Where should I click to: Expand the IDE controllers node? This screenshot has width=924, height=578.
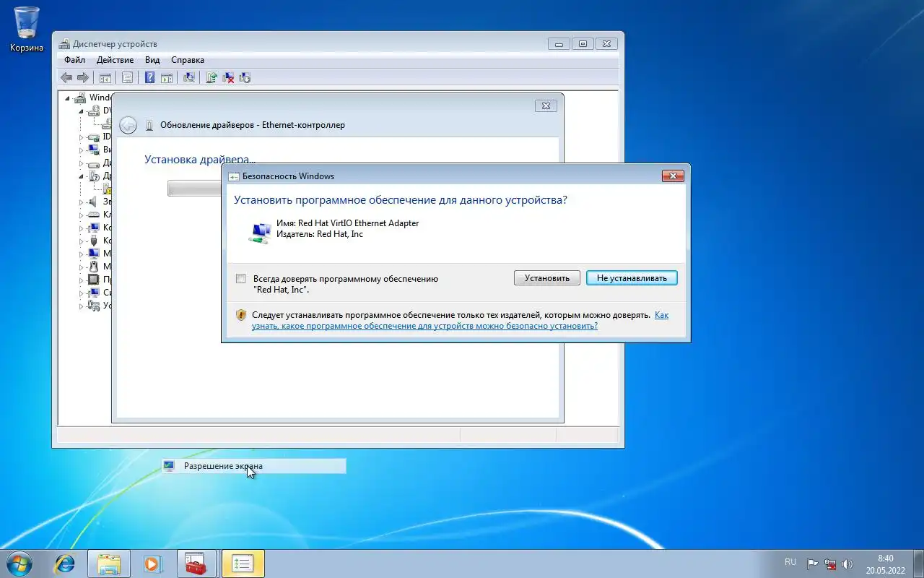[81, 137]
